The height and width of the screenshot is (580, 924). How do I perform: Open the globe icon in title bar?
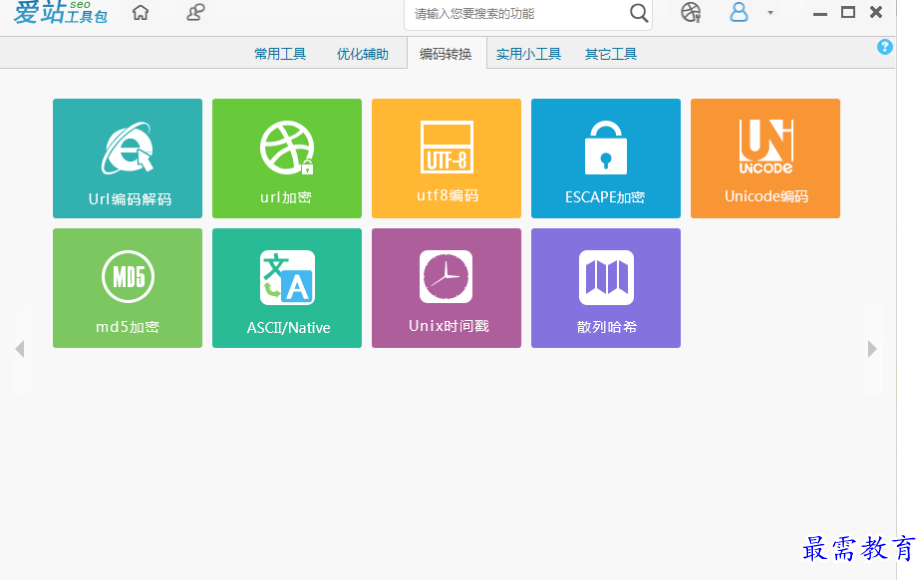pos(691,12)
